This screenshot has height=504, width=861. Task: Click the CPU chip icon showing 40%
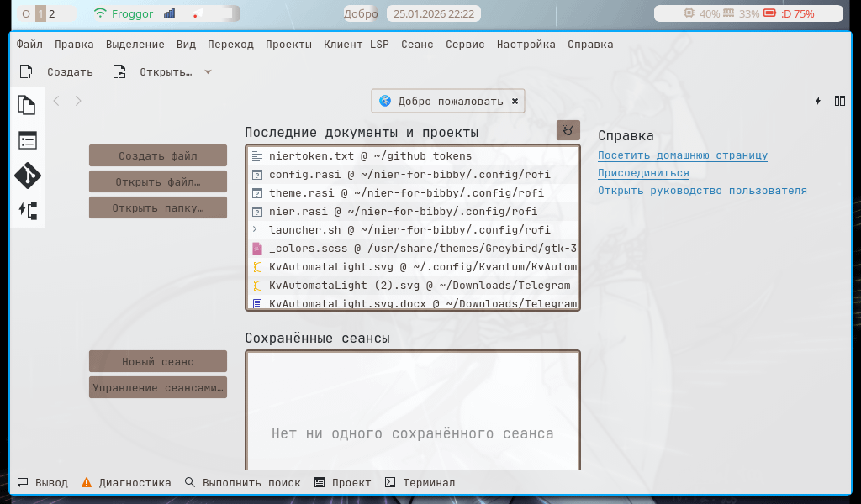pyautogui.click(x=689, y=13)
